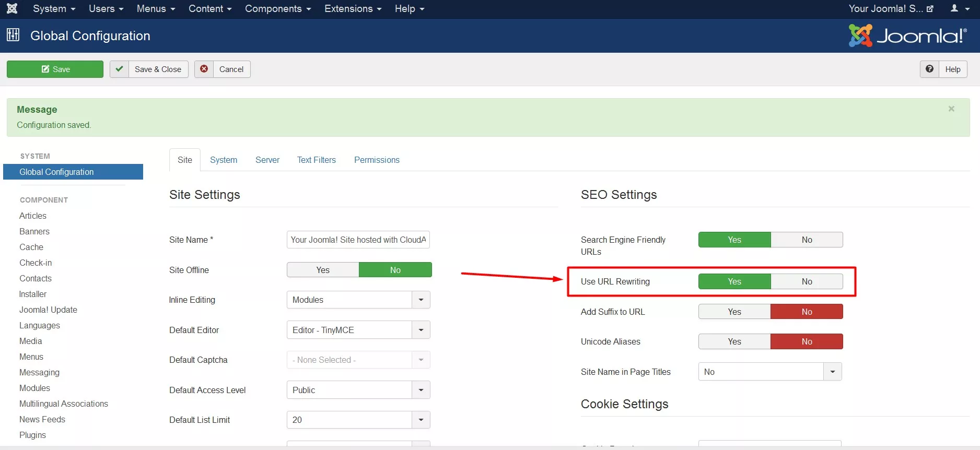Expand the Default Access Level dropdown
The image size is (980, 450).
(x=358, y=390)
